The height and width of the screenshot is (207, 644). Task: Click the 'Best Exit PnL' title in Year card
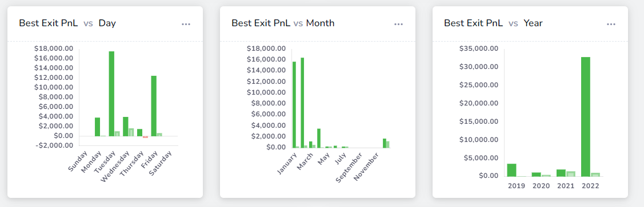point(473,23)
